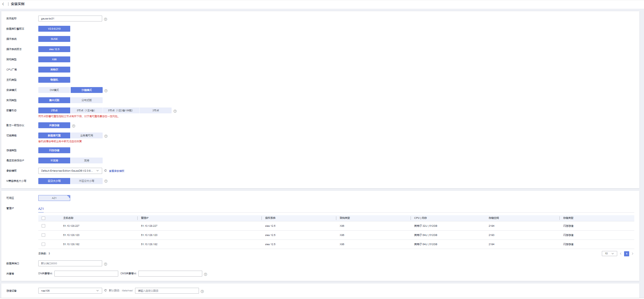This screenshot has height=299, width=644.
Task: Click help icon beside 沙箱模式 option
Action: (106, 91)
